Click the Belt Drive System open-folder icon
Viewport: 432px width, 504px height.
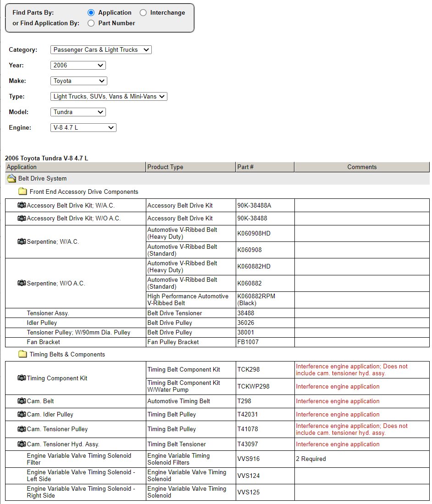pyautogui.click(x=11, y=178)
